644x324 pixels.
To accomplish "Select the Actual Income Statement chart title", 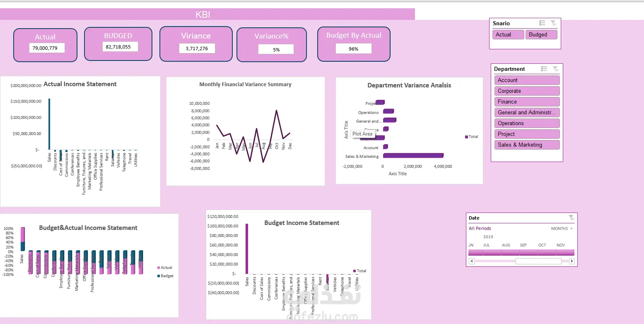I will pos(80,84).
